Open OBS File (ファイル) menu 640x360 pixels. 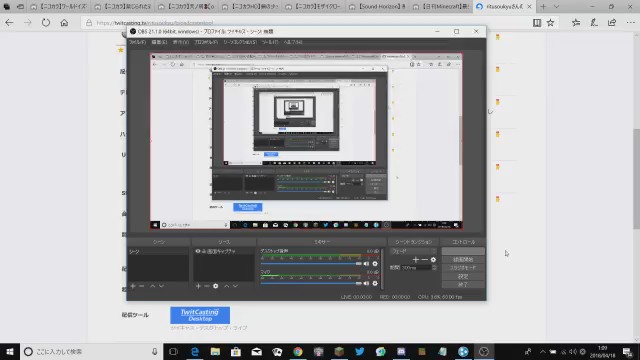137,42
